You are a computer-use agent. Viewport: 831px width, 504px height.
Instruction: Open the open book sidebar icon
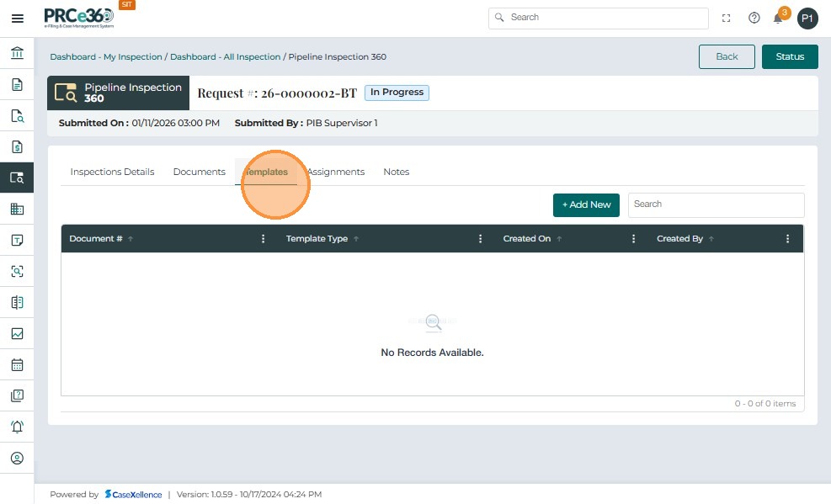click(17, 302)
